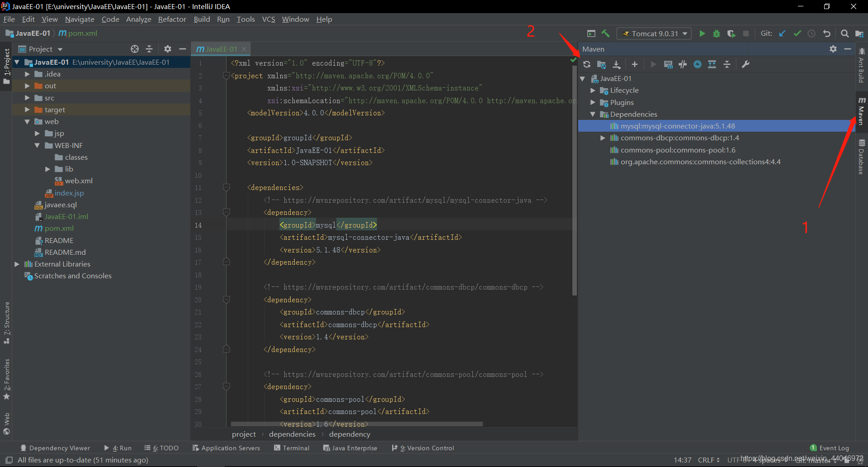Open the Build menu
Viewport: 868px width, 467px height.
[202, 19]
